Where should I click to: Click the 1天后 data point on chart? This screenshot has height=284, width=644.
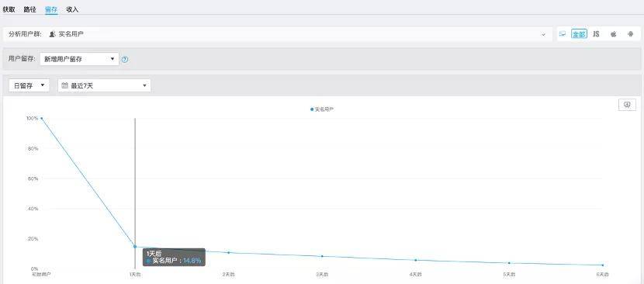click(x=135, y=247)
